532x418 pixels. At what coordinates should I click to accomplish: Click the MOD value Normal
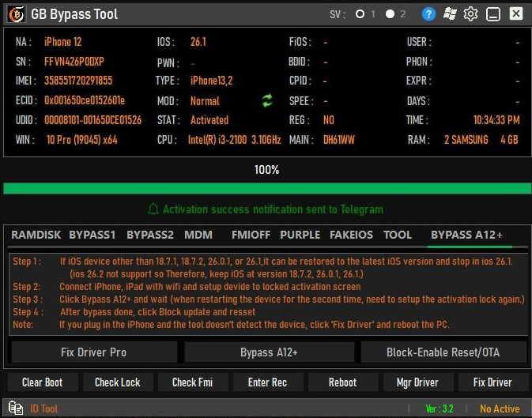pyautogui.click(x=205, y=101)
